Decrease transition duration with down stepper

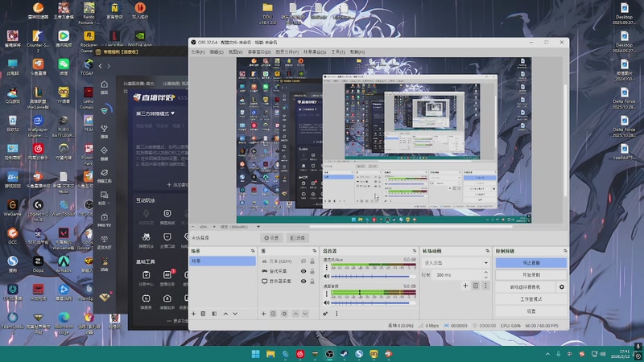486,277
